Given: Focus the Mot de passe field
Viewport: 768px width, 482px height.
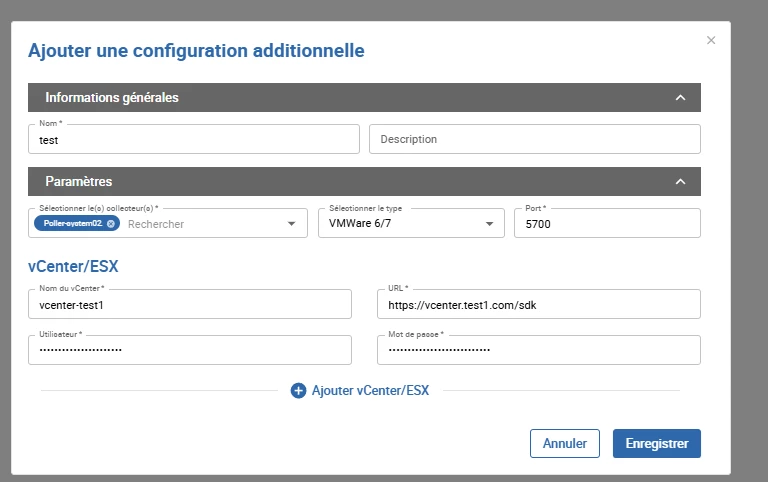Looking at the screenshot, I should point(538,350).
